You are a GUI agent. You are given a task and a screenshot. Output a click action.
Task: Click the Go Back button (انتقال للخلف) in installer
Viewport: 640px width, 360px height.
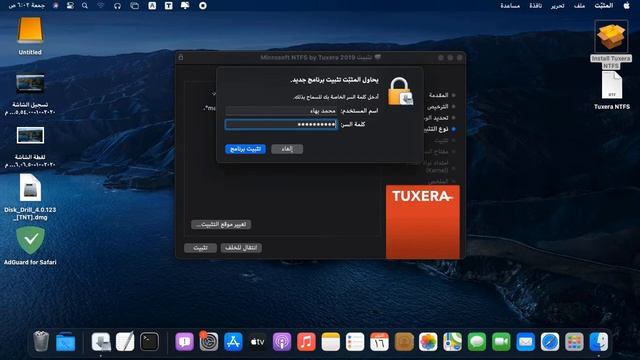[241, 248]
